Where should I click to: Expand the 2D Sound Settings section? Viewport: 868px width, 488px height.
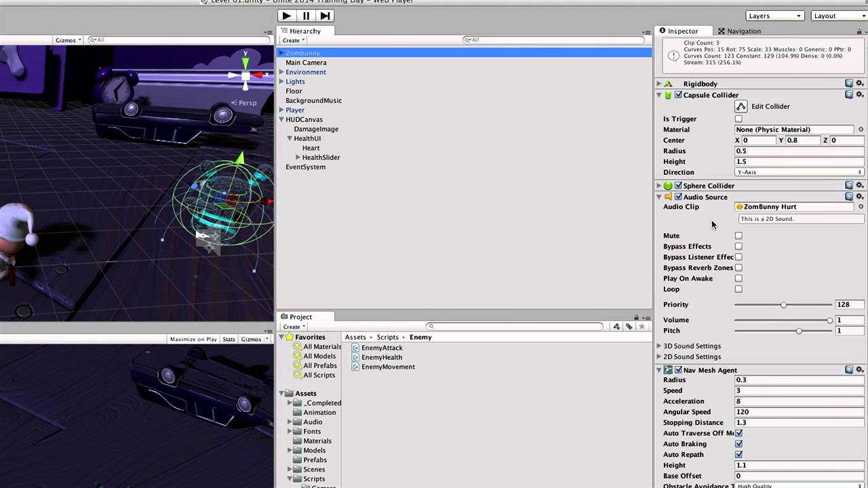[x=658, y=357]
